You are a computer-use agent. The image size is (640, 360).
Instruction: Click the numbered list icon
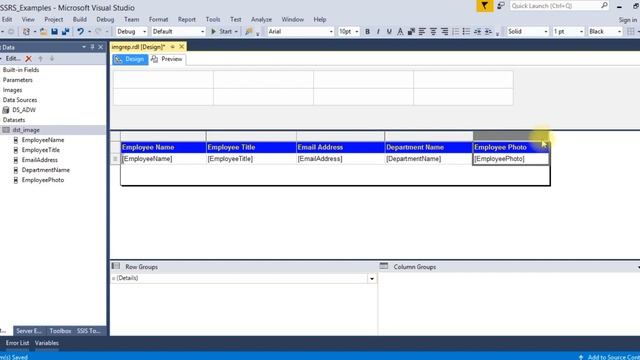point(455,31)
